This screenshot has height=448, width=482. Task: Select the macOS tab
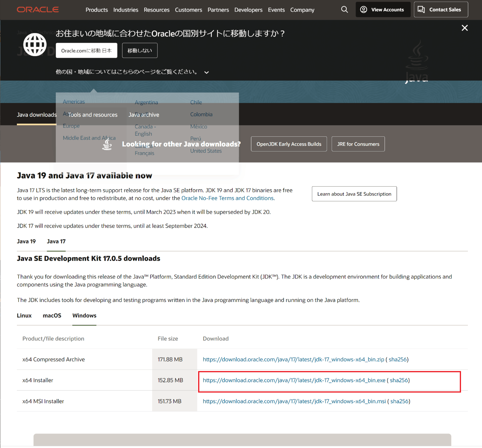pyautogui.click(x=52, y=315)
